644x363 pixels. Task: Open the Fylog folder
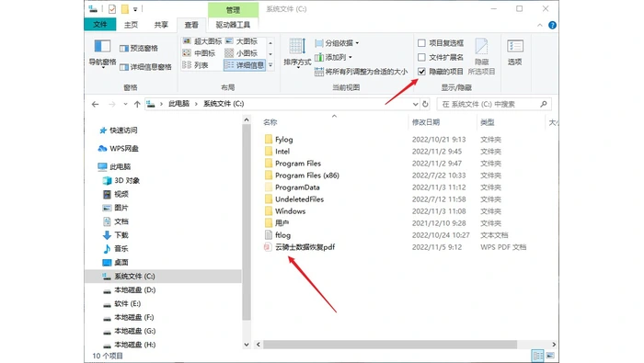coord(283,140)
